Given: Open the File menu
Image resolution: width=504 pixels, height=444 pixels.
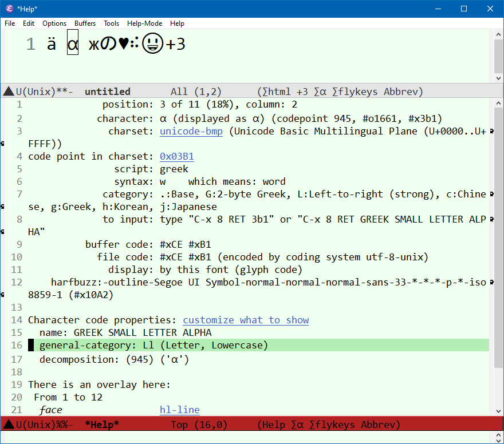Looking at the screenshot, I should tap(9, 23).
